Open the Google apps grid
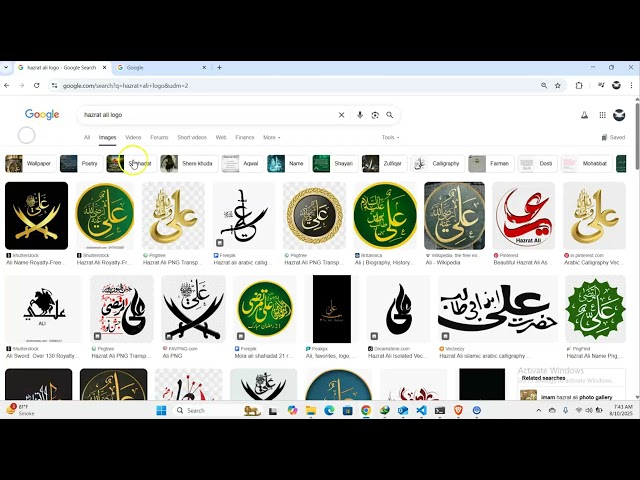Viewport: 640px width, 480px height. coord(602,115)
